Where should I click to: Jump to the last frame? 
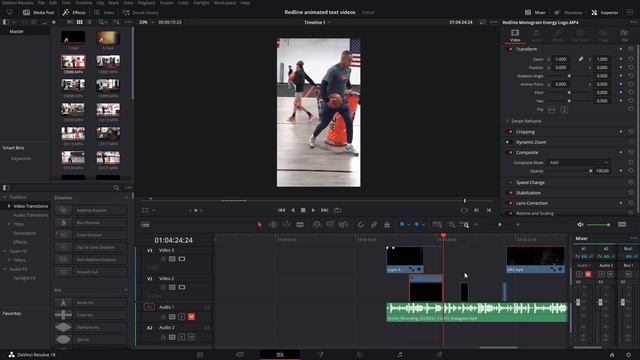click(x=324, y=210)
